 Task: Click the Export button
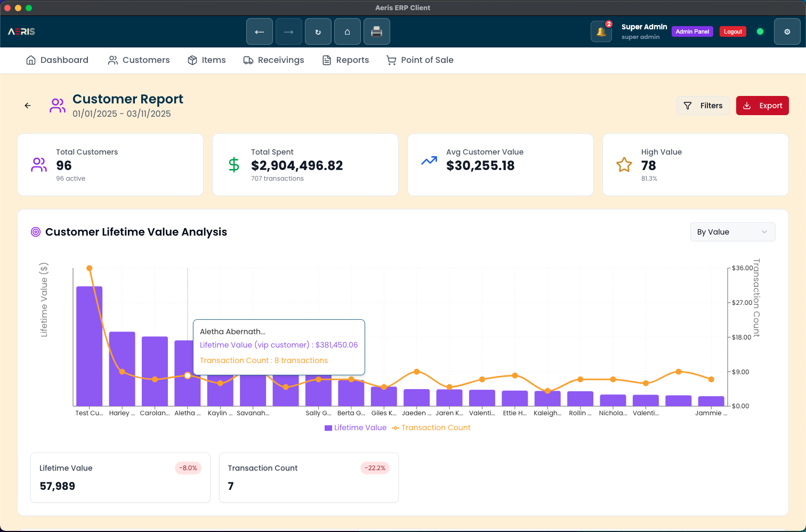(x=762, y=106)
